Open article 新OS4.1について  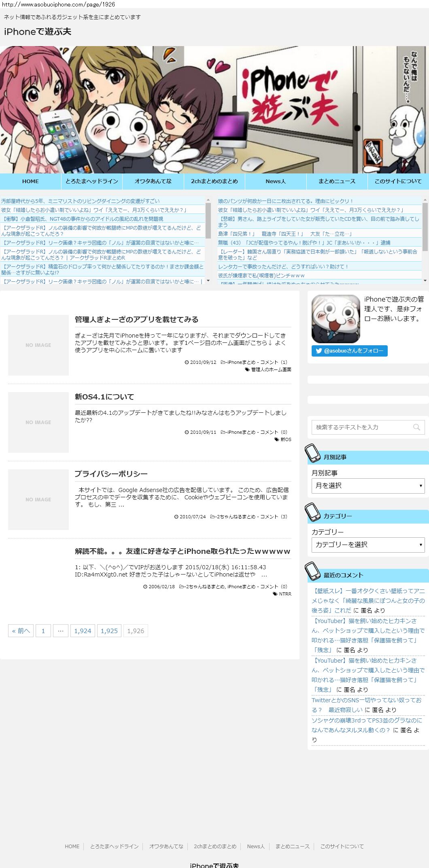(104, 397)
